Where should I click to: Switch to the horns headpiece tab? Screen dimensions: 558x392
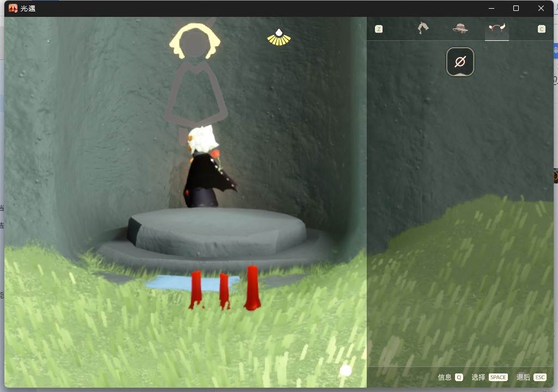(497, 28)
